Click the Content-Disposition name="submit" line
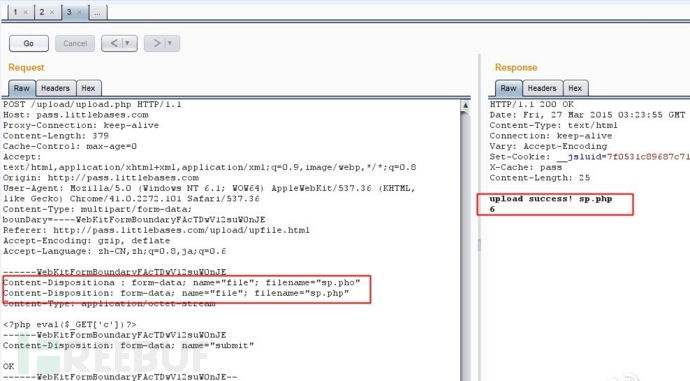690x381 pixels. (128, 345)
